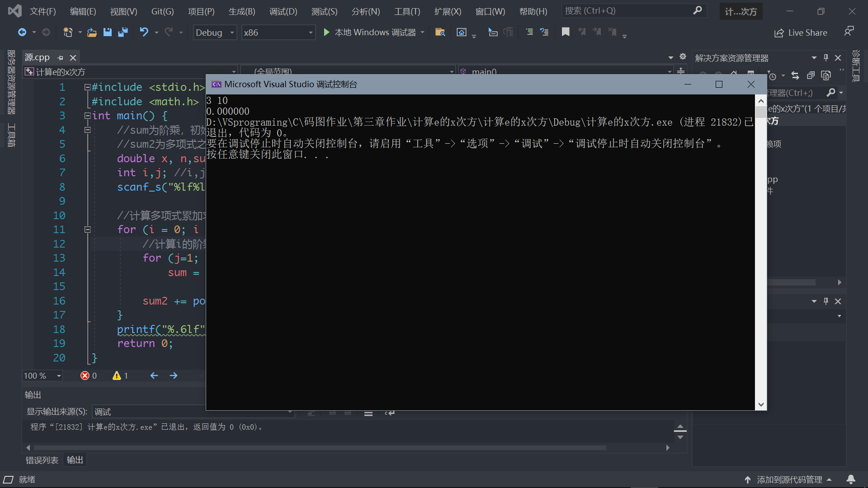The image size is (868, 488).
Task: Open the 工具箱 side tab
Action: pos(11,136)
